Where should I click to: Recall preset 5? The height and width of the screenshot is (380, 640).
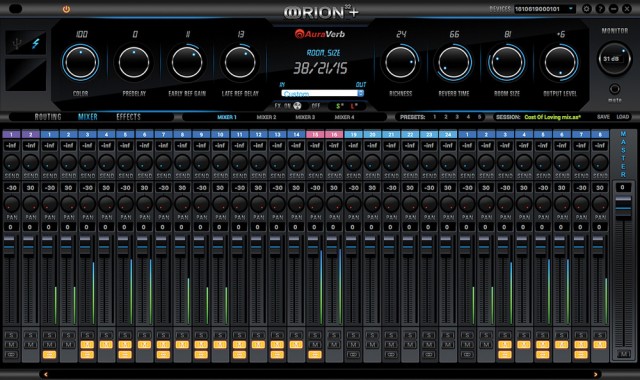pyautogui.click(x=479, y=117)
